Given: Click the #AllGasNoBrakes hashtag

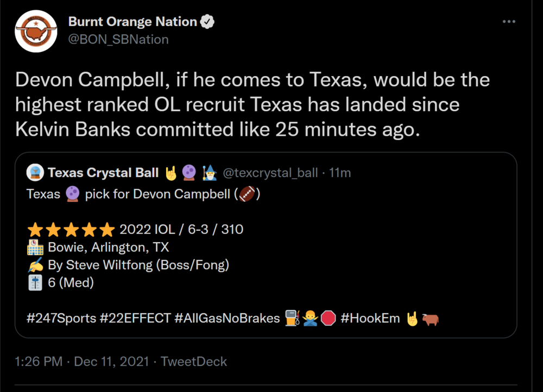Looking at the screenshot, I should click(x=227, y=318).
